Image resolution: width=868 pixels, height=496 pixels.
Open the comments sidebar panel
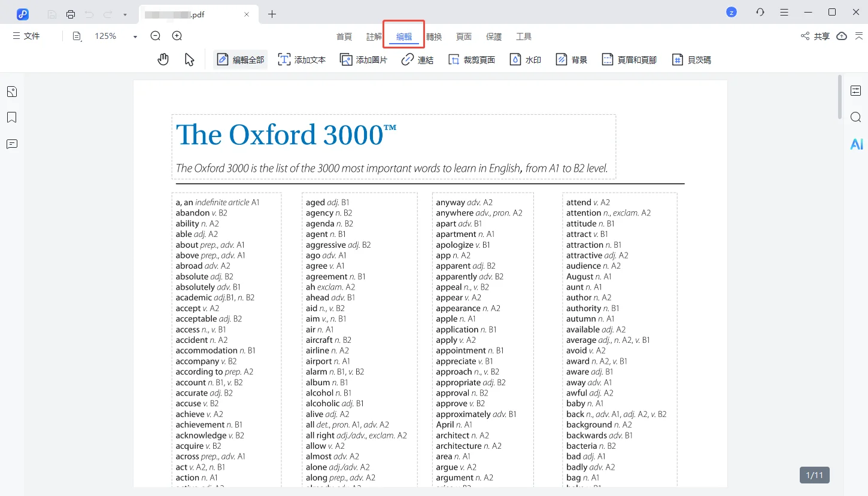click(11, 144)
